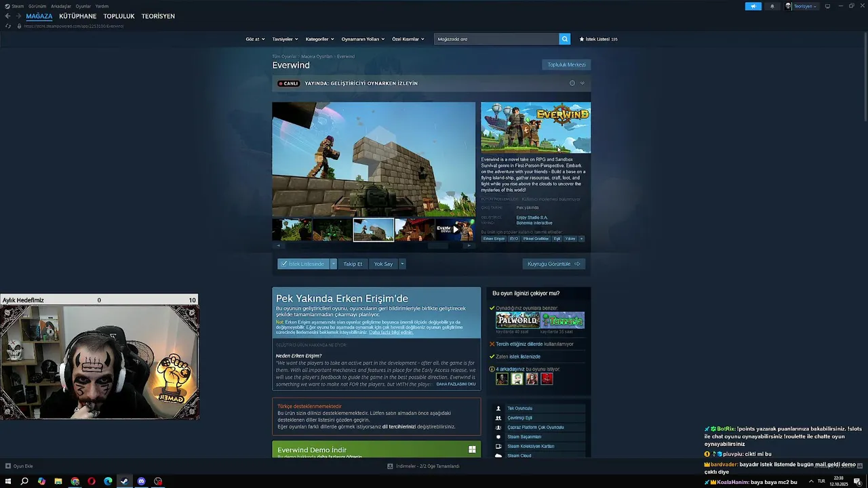Click the RYO tag

pos(514,239)
